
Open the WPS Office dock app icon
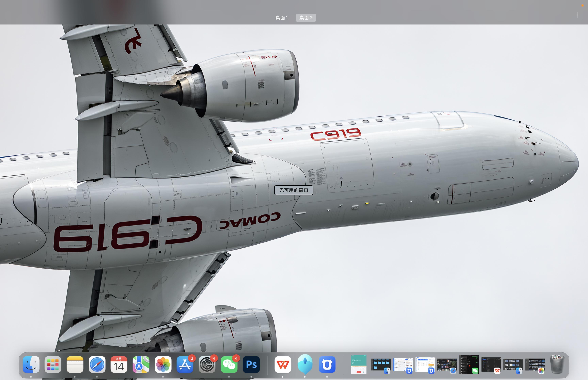coord(283,364)
